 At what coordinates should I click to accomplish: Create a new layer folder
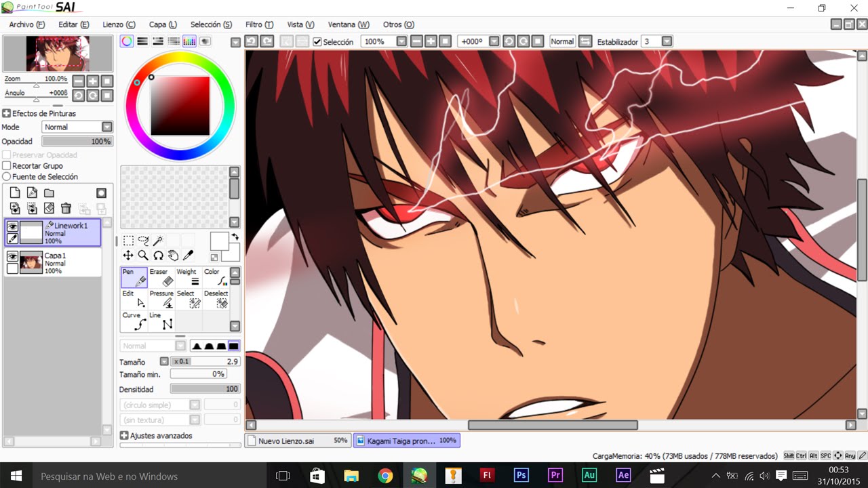pos(49,193)
